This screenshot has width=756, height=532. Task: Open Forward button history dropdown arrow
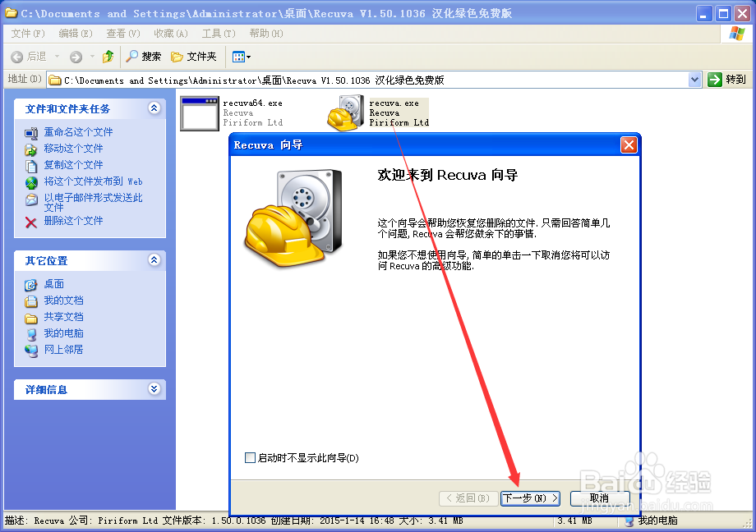coord(92,57)
